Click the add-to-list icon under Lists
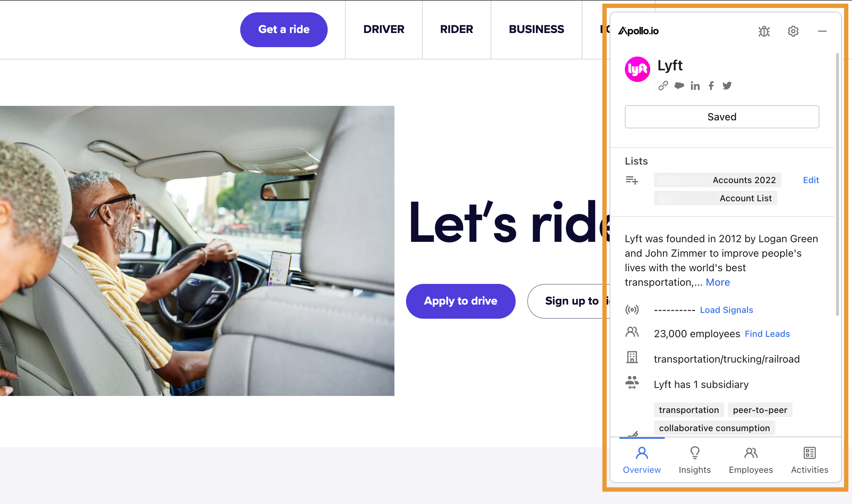This screenshot has width=852, height=504. (632, 180)
